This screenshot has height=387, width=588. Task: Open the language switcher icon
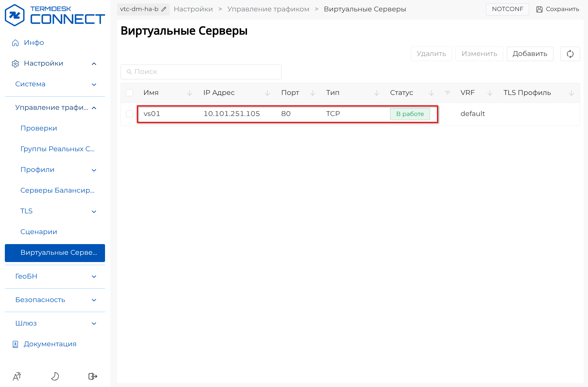coord(17,376)
